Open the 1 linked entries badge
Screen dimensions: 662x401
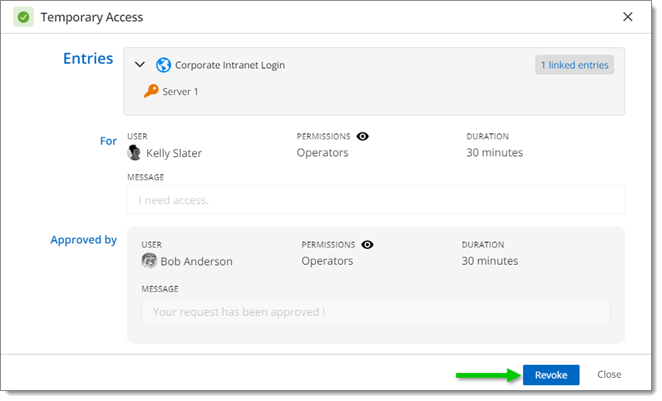pyautogui.click(x=575, y=65)
